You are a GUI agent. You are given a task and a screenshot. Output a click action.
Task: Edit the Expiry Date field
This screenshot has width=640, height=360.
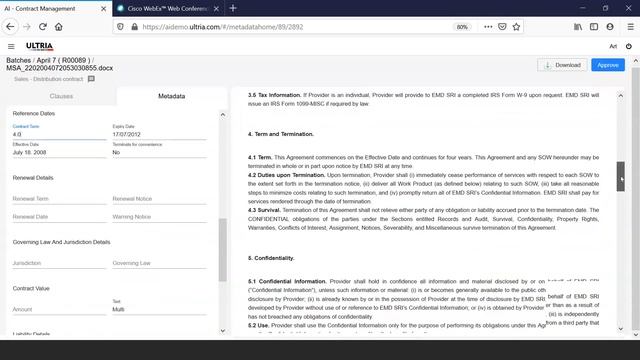(x=159, y=134)
